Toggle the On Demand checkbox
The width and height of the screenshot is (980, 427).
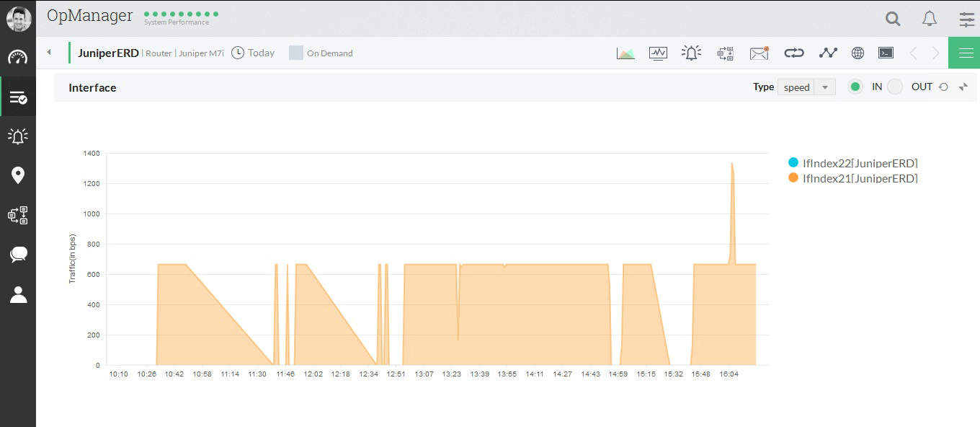click(x=295, y=53)
